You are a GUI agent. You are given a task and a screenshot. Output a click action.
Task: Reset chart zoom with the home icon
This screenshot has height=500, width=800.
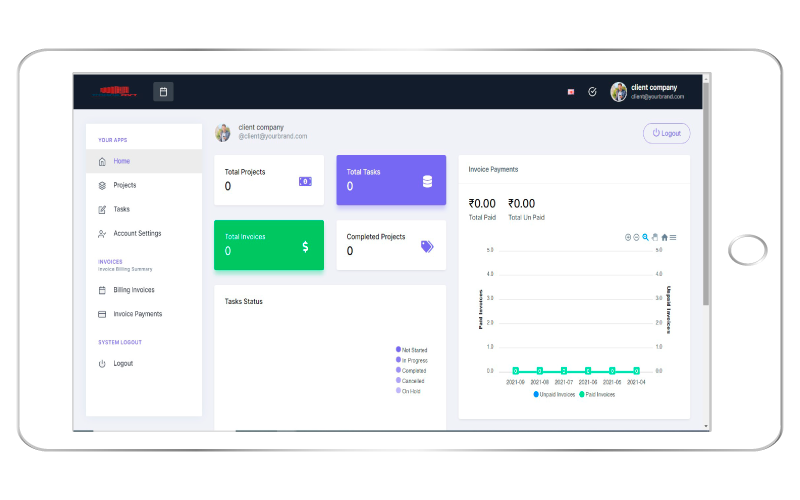pyautogui.click(x=664, y=237)
